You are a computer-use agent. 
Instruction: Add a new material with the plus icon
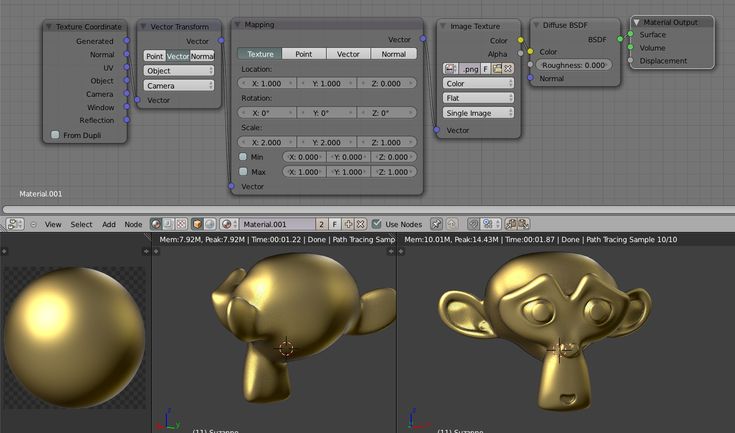(348, 224)
